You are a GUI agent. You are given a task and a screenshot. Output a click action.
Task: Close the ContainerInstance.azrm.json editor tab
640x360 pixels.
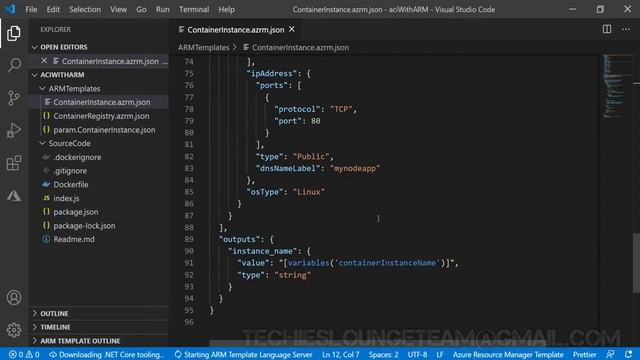(292, 29)
